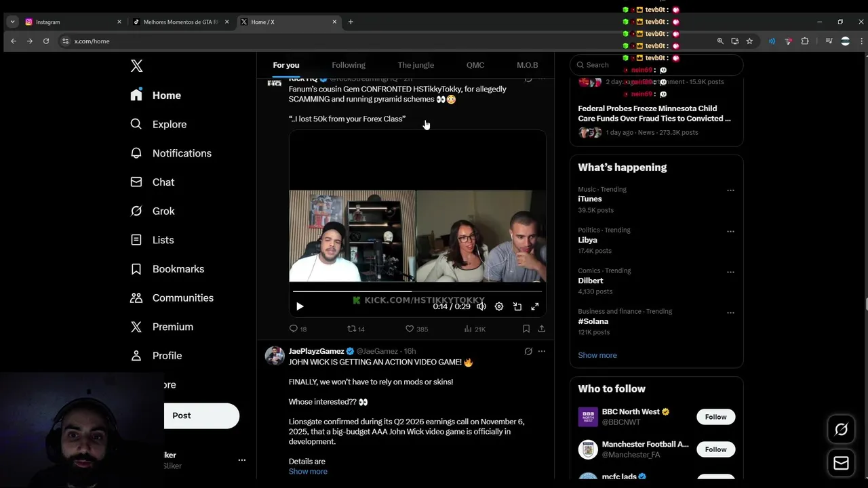Open floating Messages envelope button
868x488 pixels.
841,464
